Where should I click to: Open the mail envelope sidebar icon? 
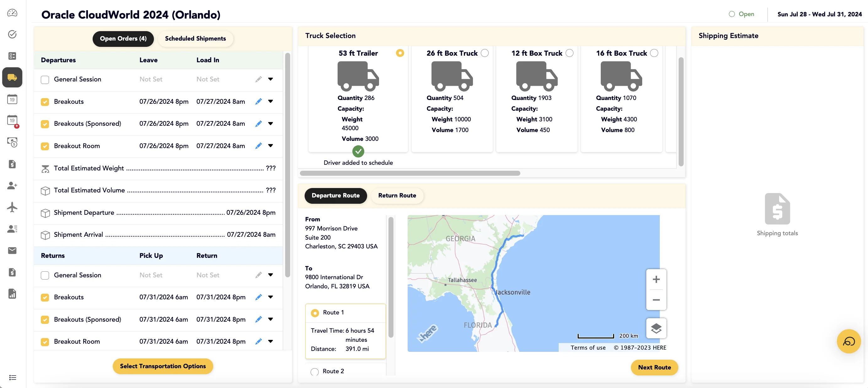(x=12, y=251)
